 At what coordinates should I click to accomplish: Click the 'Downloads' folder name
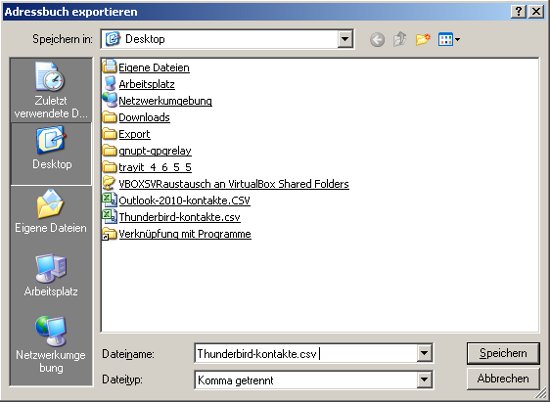coord(144,117)
